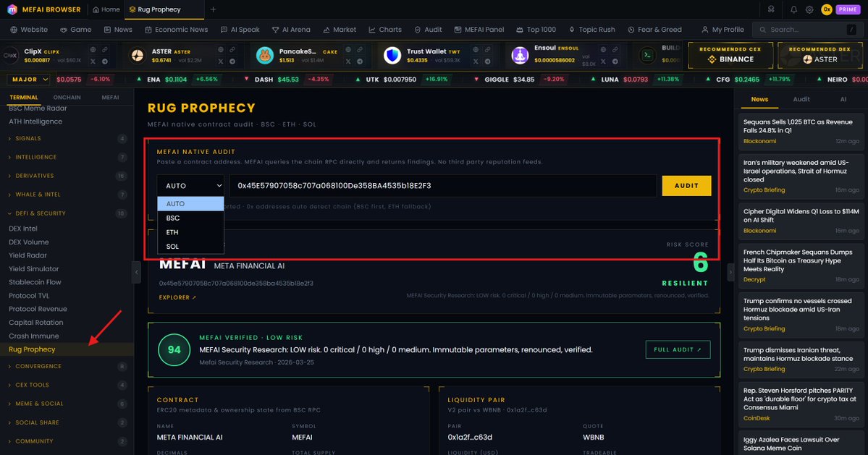Image resolution: width=868 pixels, height=455 pixels.
Task: Open Trust Wallet website globe icon
Action: (x=476, y=50)
